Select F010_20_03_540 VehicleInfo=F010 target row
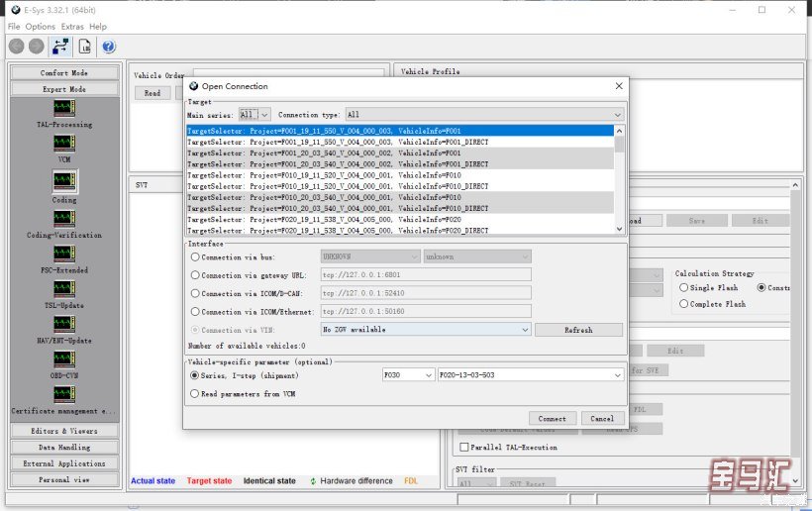This screenshot has width=812, height=511. click(400, 197)
